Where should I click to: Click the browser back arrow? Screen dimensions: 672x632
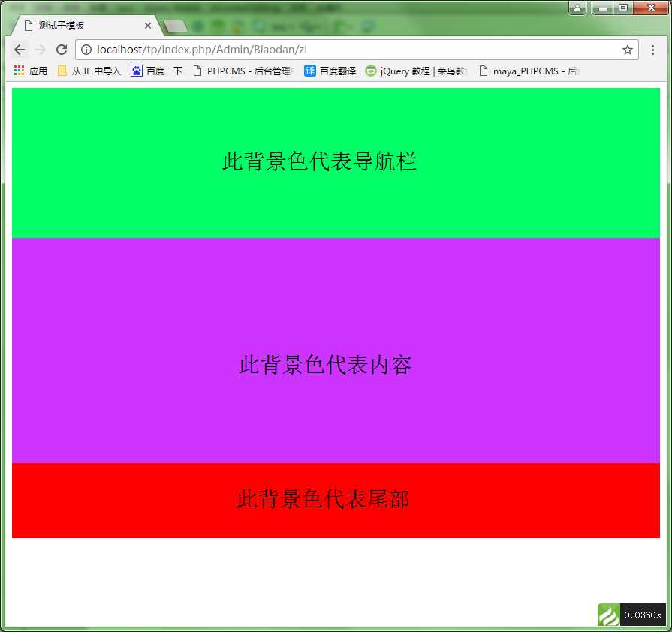(20, 50)
